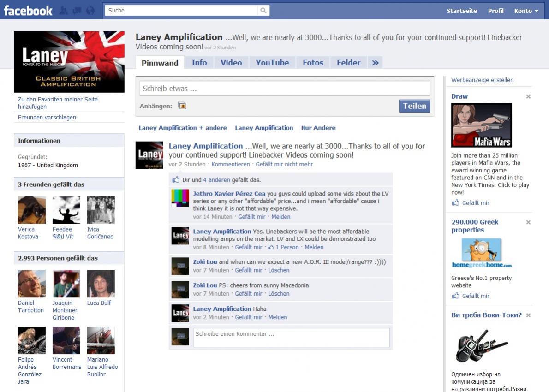Open the notifications globe icon
The width and height of the screenshot is (549, 392).
pyautogui.click(x=90, y=11)
